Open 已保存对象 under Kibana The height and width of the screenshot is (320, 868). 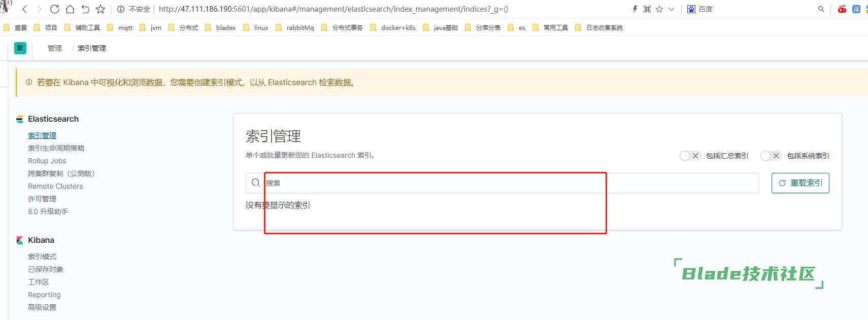46,269
